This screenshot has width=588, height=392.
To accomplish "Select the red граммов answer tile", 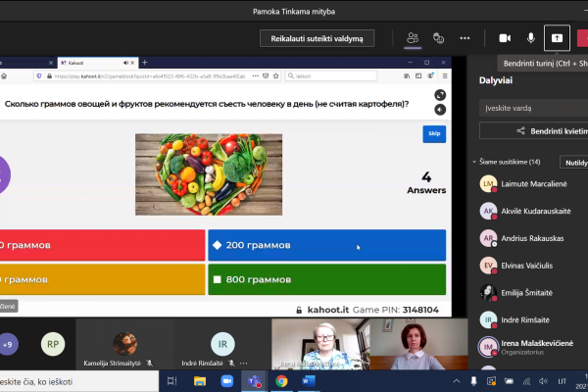I will pos(102,245).
